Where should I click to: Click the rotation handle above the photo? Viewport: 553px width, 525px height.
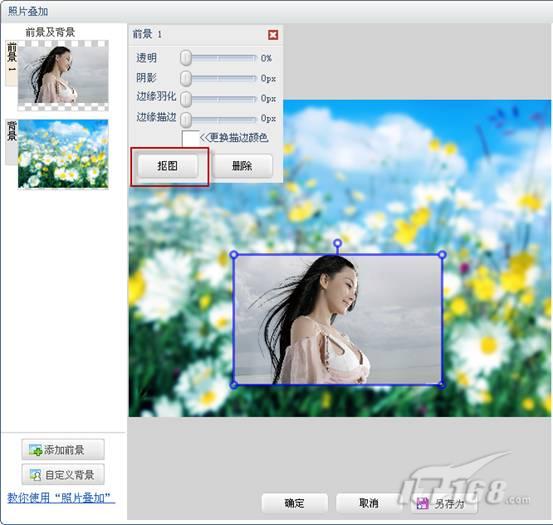pyautogui.click(x=338, y=243)
